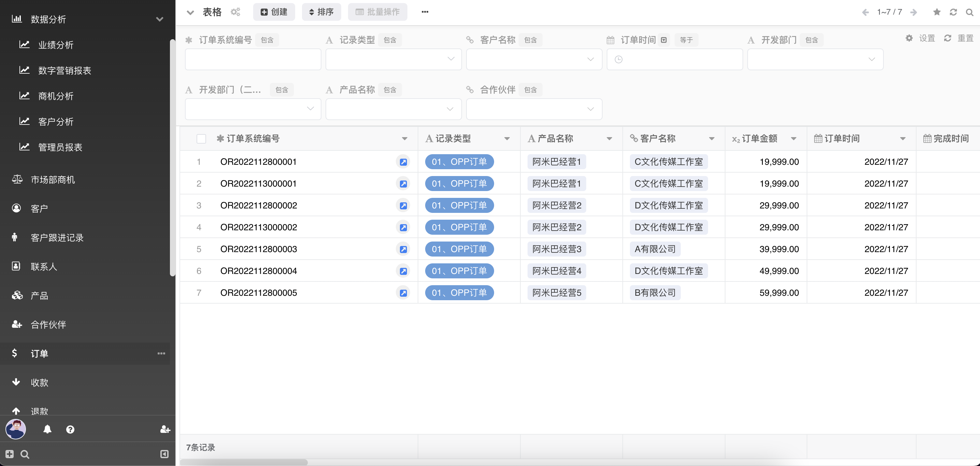Image resolution: width=980 pixels, height=466 pixels.
Task: Click the table view settings gears icon
Action: (235, 12)
